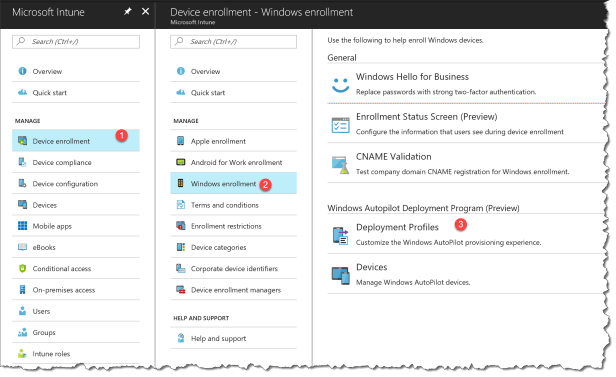The width and height of the screenshot is (616, 377).
Task: Click the Corporate device identifiers icon
Action: click(181, 268)
